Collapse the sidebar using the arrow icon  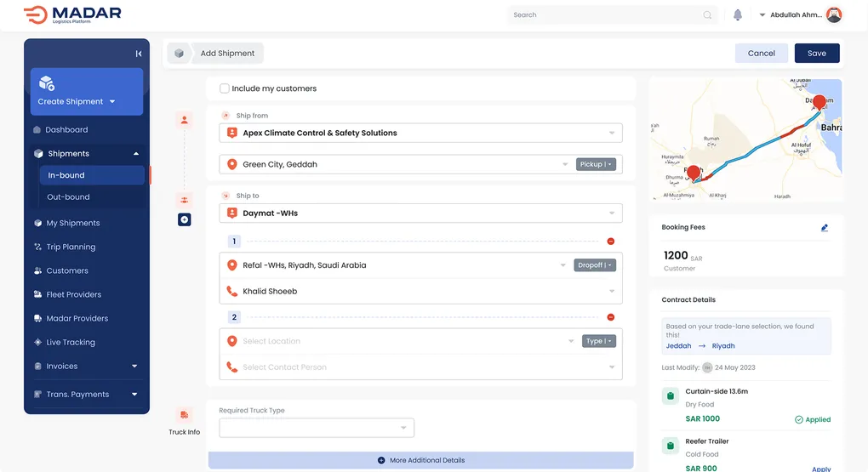click(139, 54)
